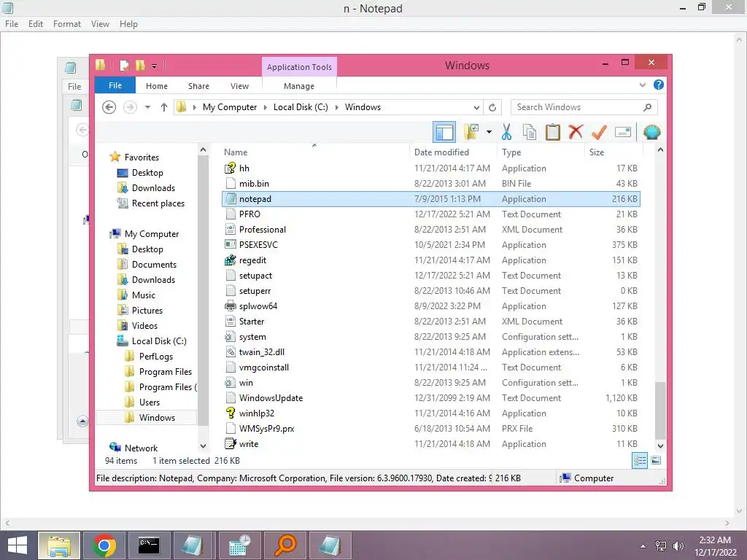Sort files by the Date modified column
Viewport: 747px width, 560px height.
(454, 152)
